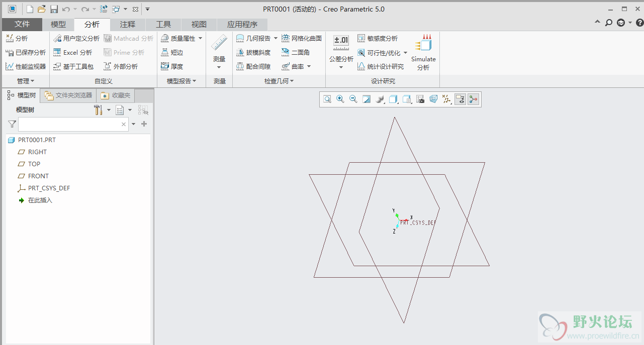Click the Zoom Out magnifier icon
Viewport: 644px width, 345px height.
coord(353,99)
